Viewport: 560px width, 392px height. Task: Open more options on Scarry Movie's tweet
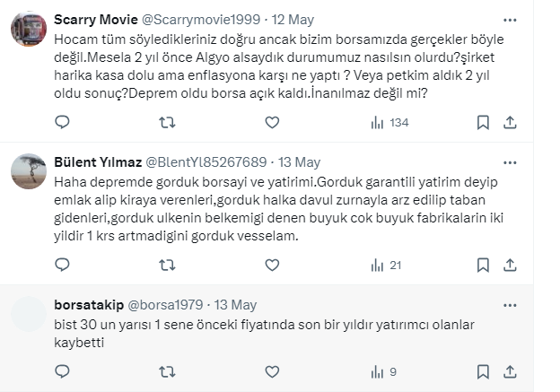510,21
